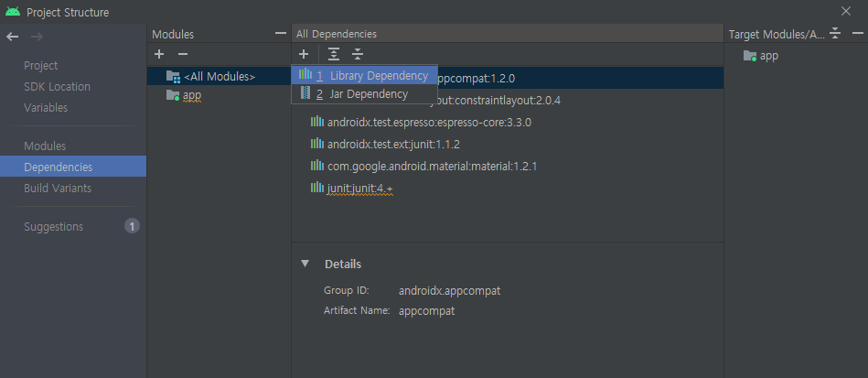This screenshot has width=868, height=378.
Task: Hide the Target Modules panel
Action: click(858, 33)
